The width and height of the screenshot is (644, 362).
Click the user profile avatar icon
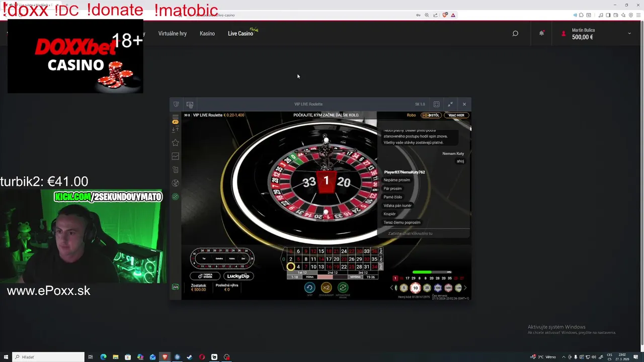point(563,34)
